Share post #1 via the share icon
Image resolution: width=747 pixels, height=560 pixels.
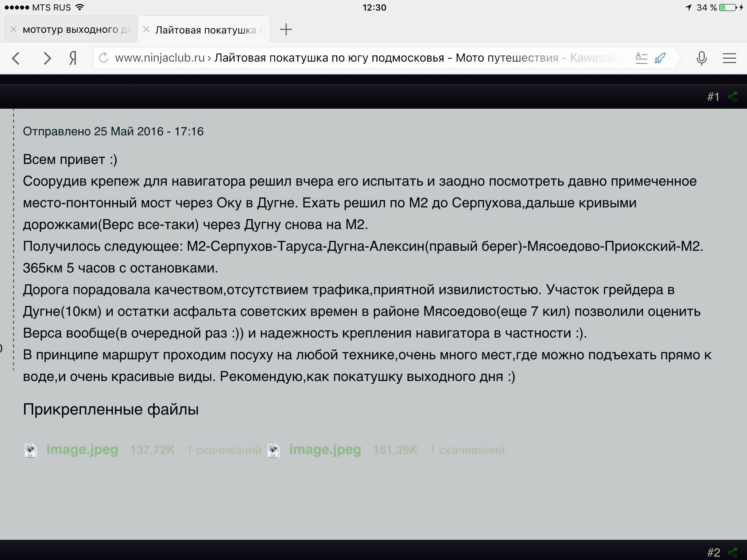click(732, 97)
